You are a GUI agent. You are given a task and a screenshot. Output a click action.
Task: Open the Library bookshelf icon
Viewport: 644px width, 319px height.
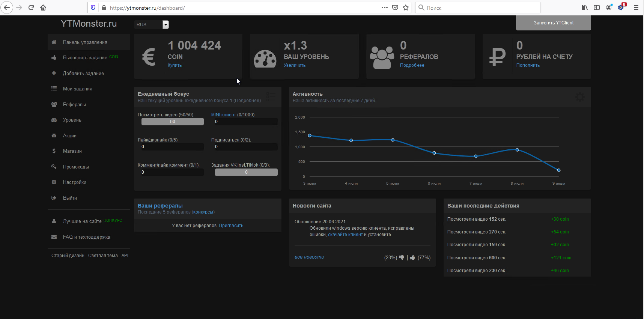(585, 8)
